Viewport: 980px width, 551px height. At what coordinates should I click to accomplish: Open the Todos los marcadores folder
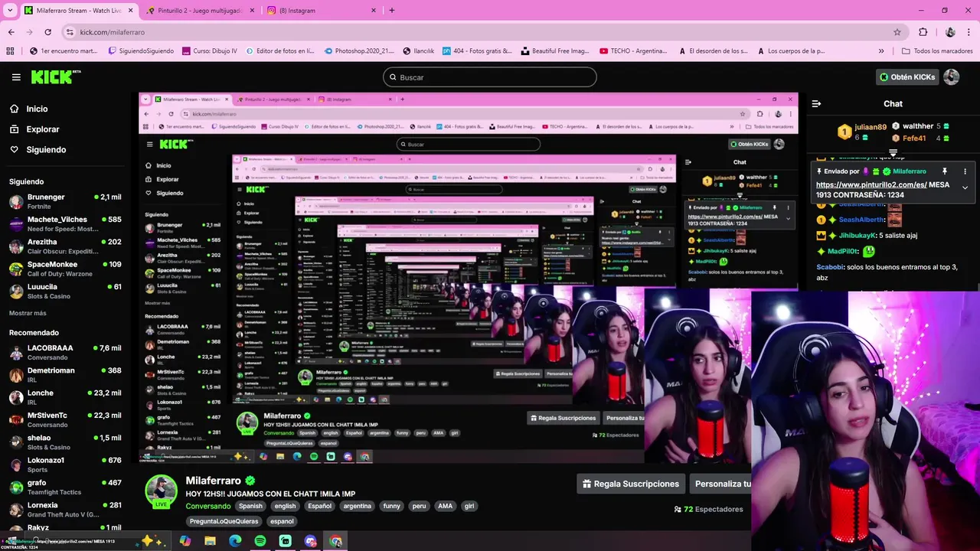pos(938,51)
